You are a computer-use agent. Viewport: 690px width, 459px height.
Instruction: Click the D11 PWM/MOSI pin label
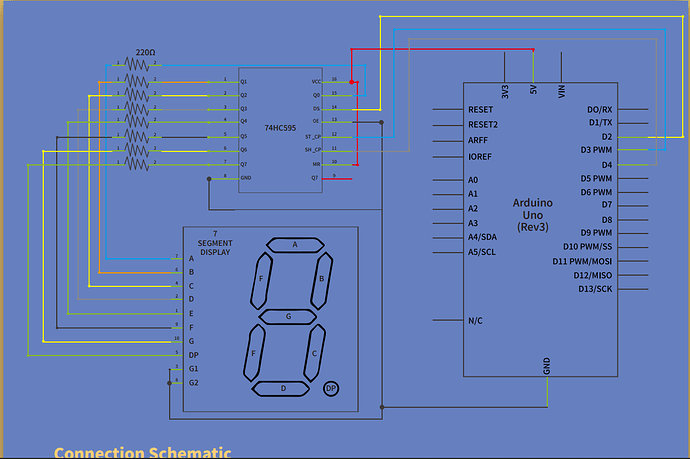point(582,261)
